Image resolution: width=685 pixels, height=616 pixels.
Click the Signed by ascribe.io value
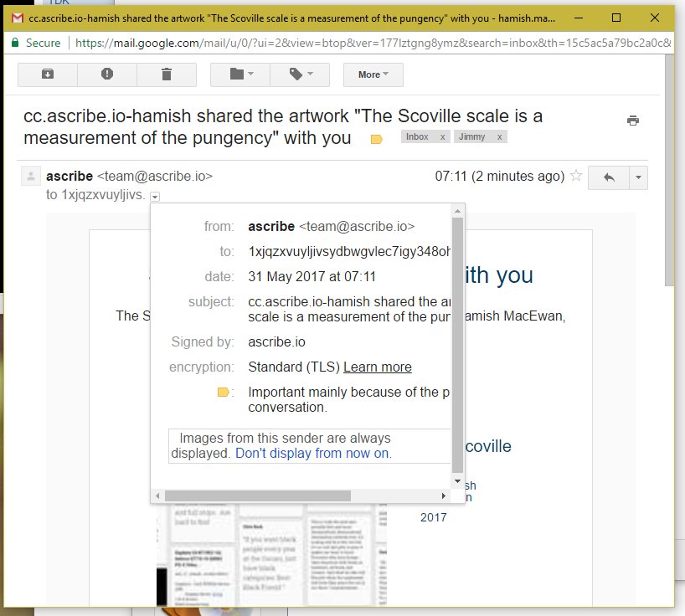(x=276, y=341)
